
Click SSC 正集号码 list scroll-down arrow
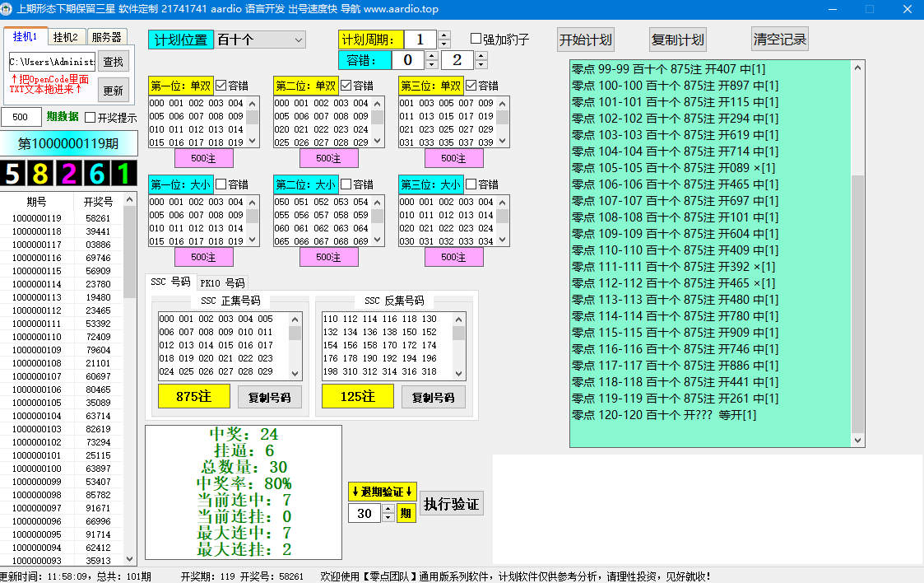(295, 374)
